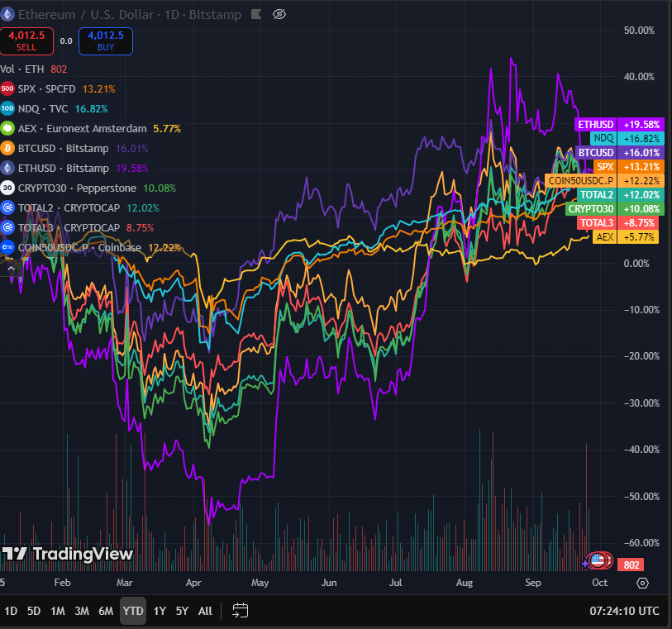Click the blue BUY 4,012.5 button
Image resolution: width=672 pixels, height=629 pixels.
[106, 41]
